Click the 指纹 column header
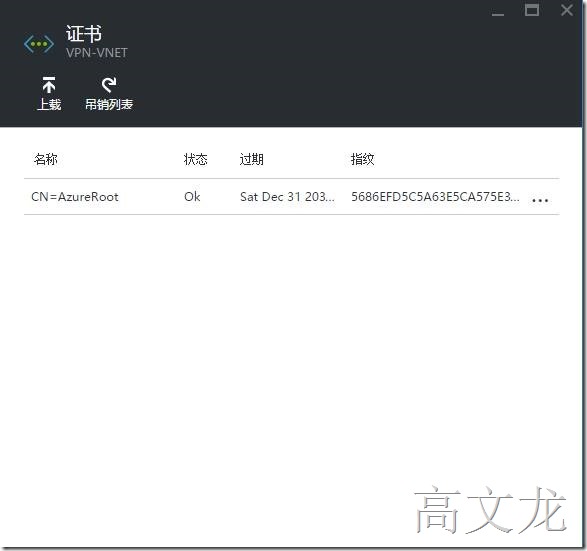This screenshot has height=551, width=587. click(362, 159)
